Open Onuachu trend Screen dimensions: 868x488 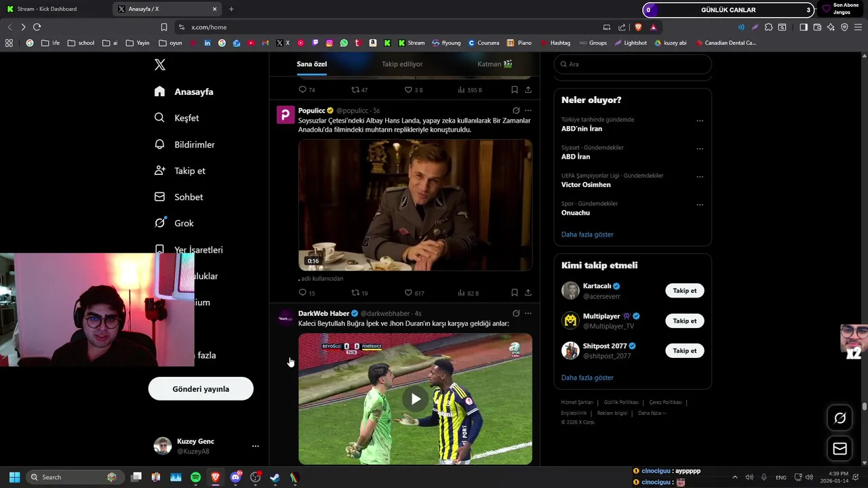tap(576, 213)
